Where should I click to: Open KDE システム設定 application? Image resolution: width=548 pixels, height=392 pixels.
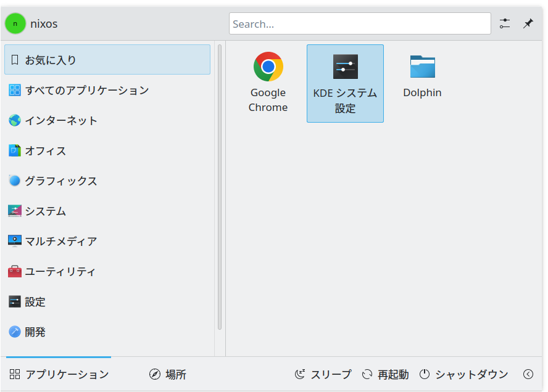coord(345,83)
